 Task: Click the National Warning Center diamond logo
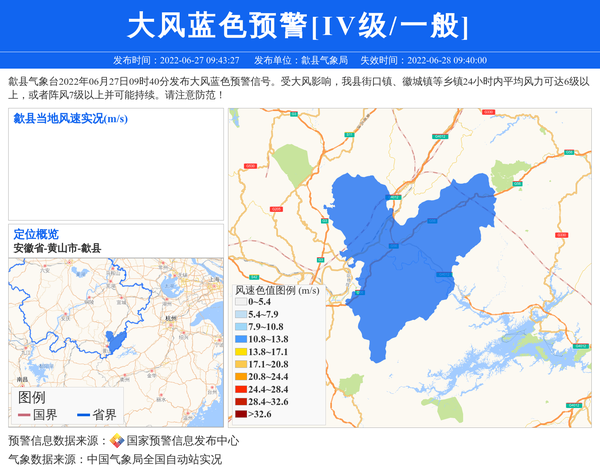coord(117,441)
